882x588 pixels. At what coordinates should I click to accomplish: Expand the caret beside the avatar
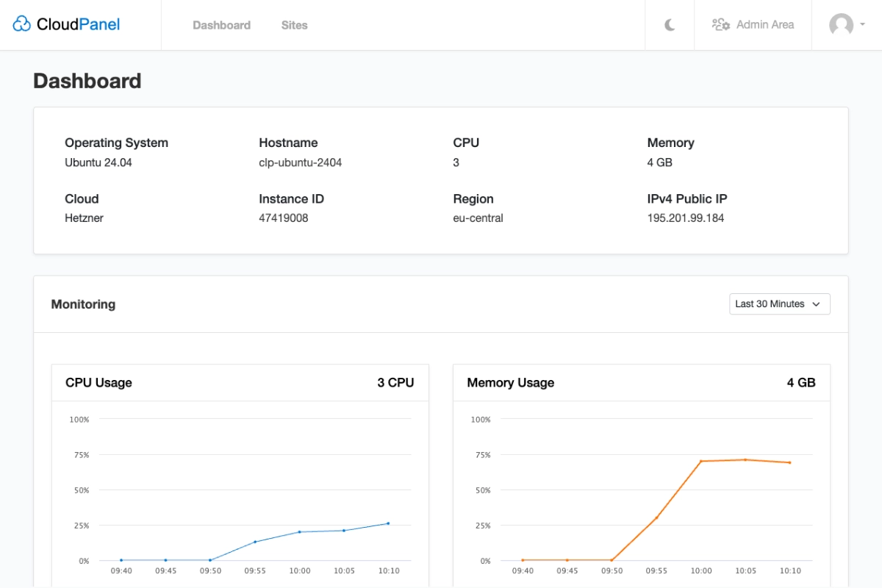863,26
